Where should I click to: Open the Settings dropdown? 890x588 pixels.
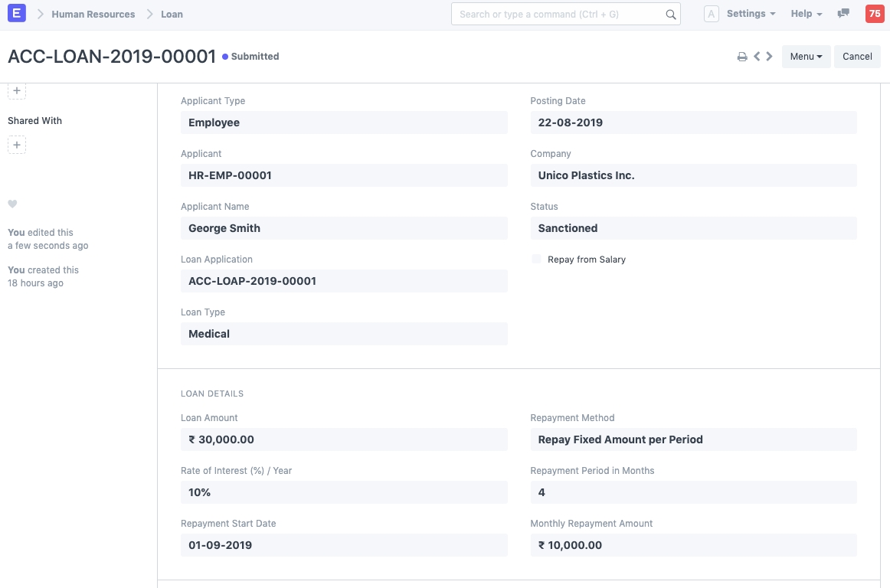point(751,14)
